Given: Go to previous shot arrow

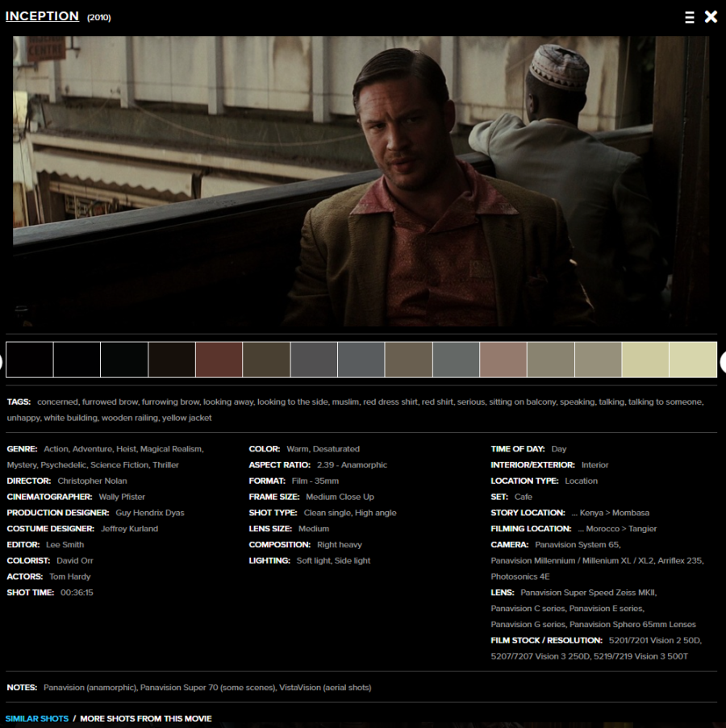Looking at the screenshot, I should (2, 362).
